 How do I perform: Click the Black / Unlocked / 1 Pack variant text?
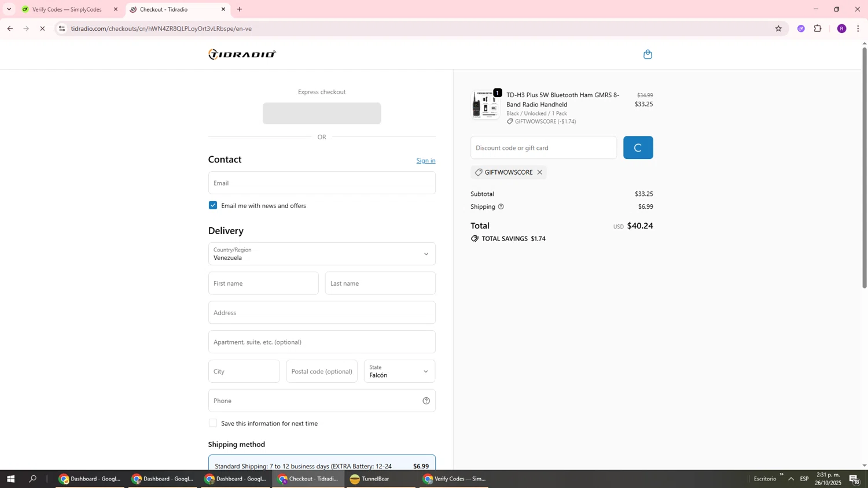pos(536,113)
